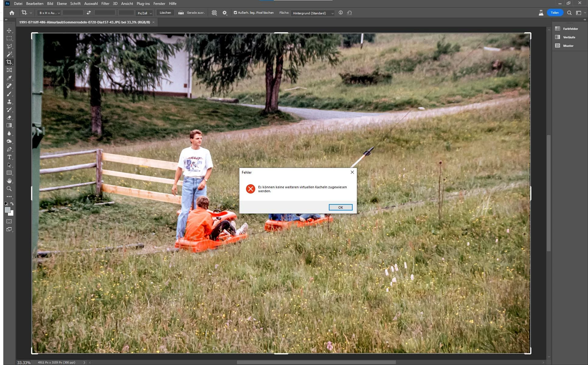Screen dimensions: 588x365
Task: Select the Hand tool
Action: pos(9,181)
